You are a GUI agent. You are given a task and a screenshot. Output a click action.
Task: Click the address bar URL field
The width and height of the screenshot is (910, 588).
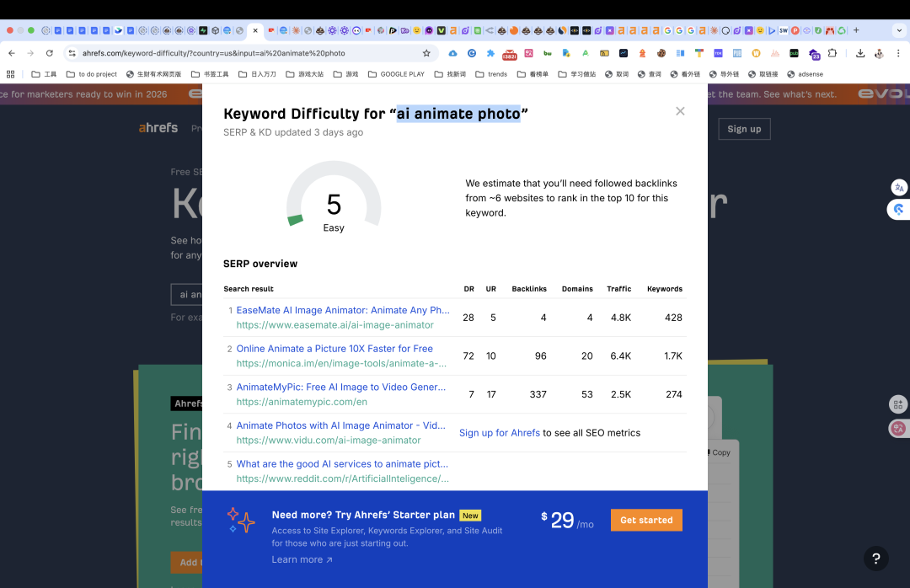(249, 53)
